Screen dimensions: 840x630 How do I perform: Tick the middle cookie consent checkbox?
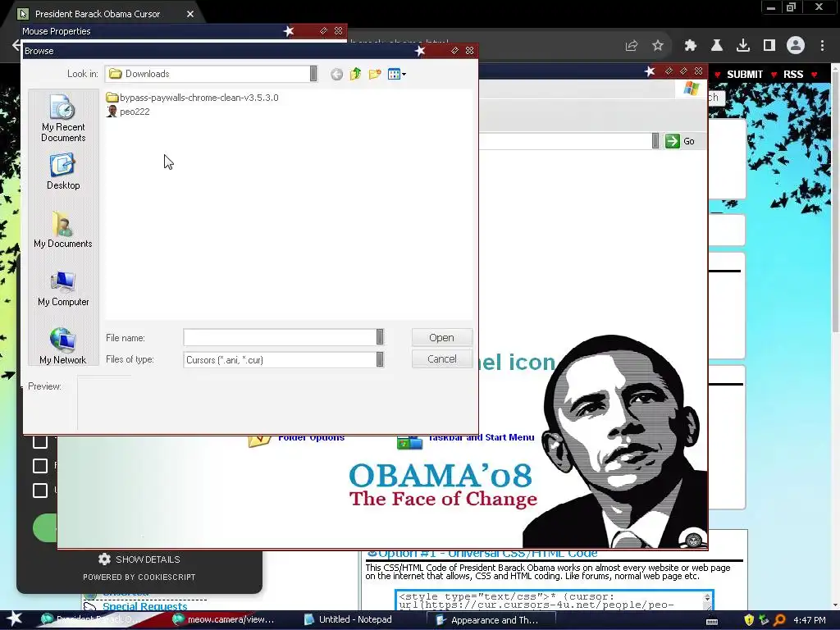pyautogui.click(x=40, y=466)
